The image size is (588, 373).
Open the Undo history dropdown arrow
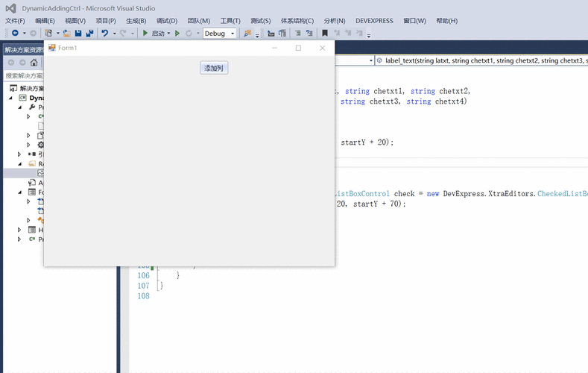tap(114, 33)
